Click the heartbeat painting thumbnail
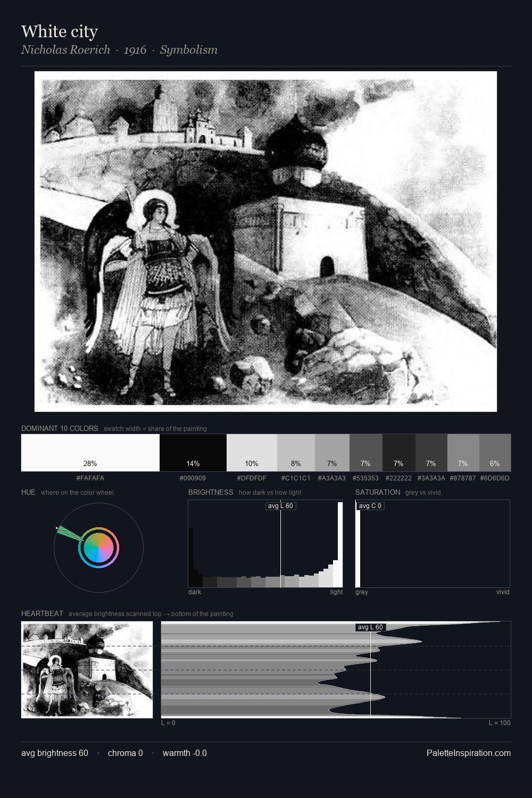This screenshot has height=798, width=532. pos(87,669)
